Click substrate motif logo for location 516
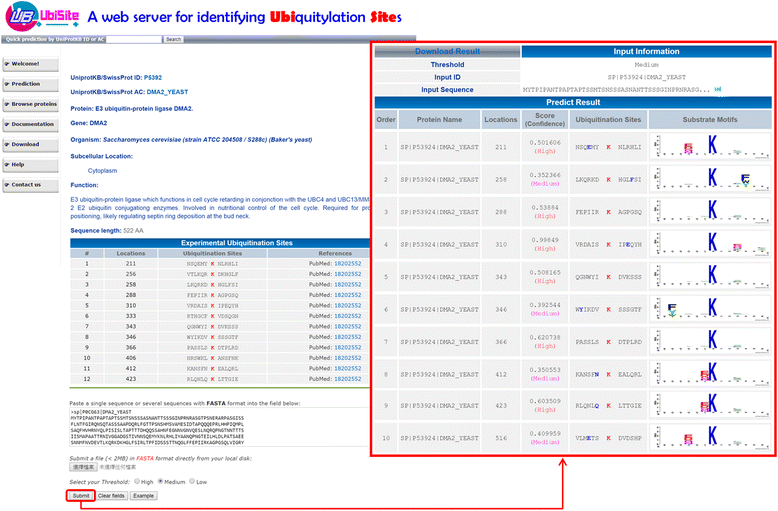 pyautogui.click(x=710, y=438)
